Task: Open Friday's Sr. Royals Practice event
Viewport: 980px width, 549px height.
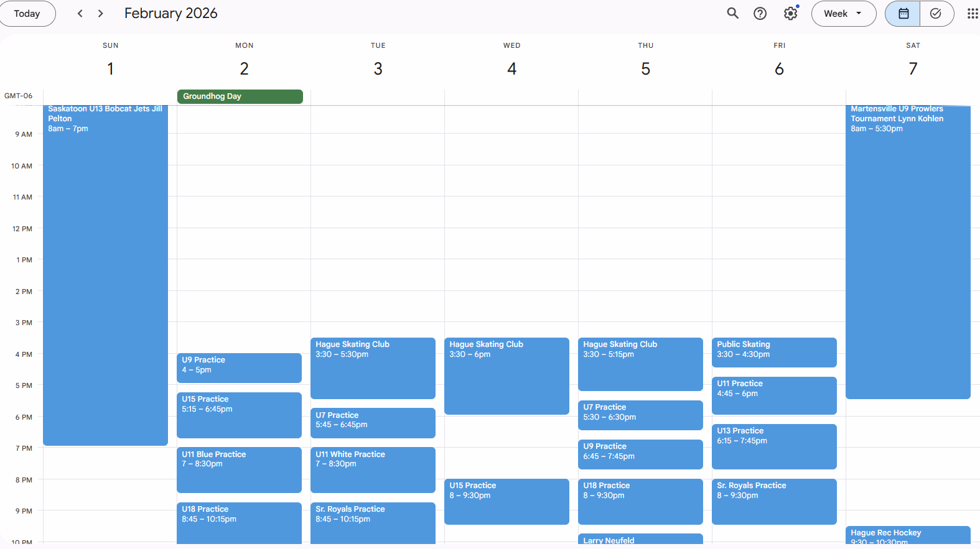Action: 773,501
